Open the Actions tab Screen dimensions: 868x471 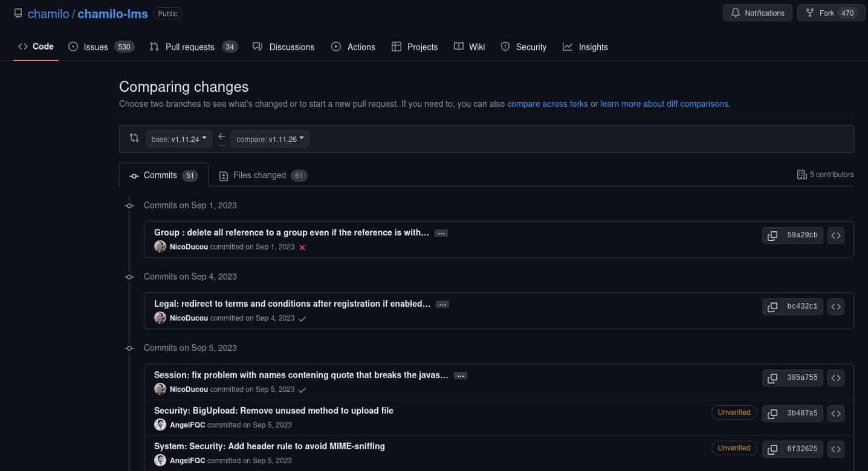coord(353,46)
